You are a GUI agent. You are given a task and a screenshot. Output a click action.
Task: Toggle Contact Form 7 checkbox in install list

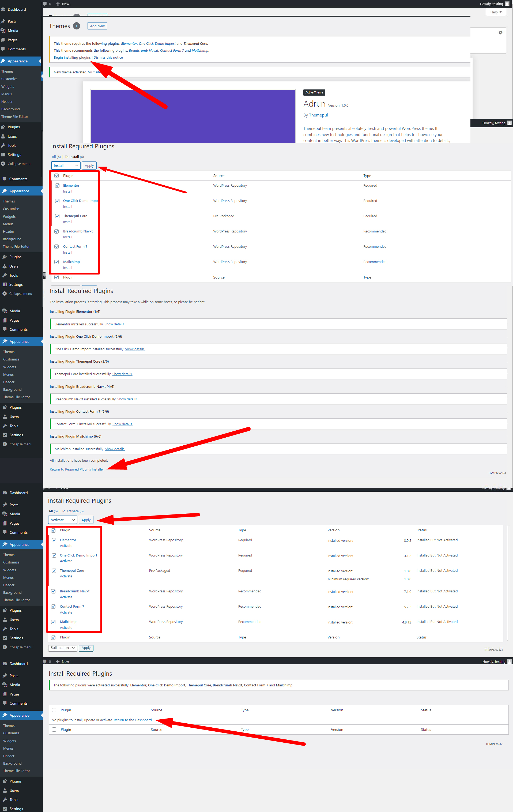point(56,247)
